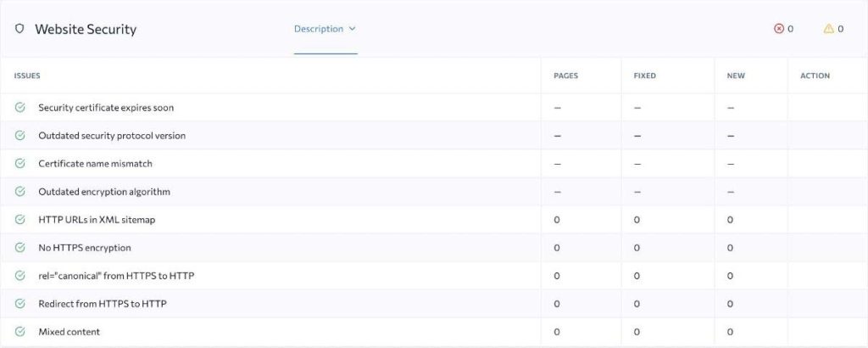Click the Issues column header
Screen dimensions: 868x348
coord(27,76)
